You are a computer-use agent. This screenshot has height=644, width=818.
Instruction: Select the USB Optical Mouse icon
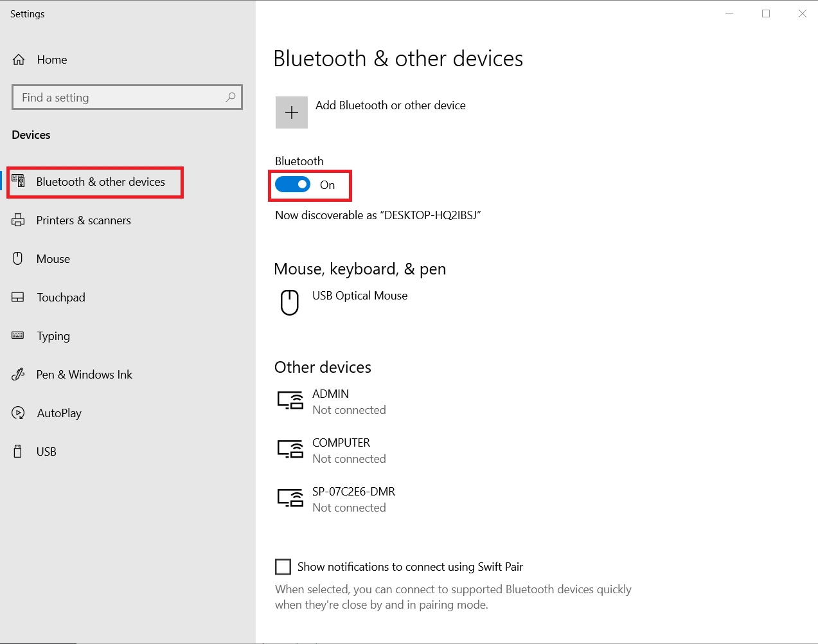tap(290, 302)
